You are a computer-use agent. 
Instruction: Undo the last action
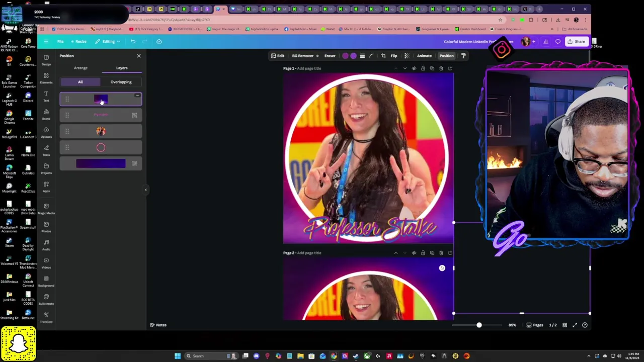pos(133,41)
